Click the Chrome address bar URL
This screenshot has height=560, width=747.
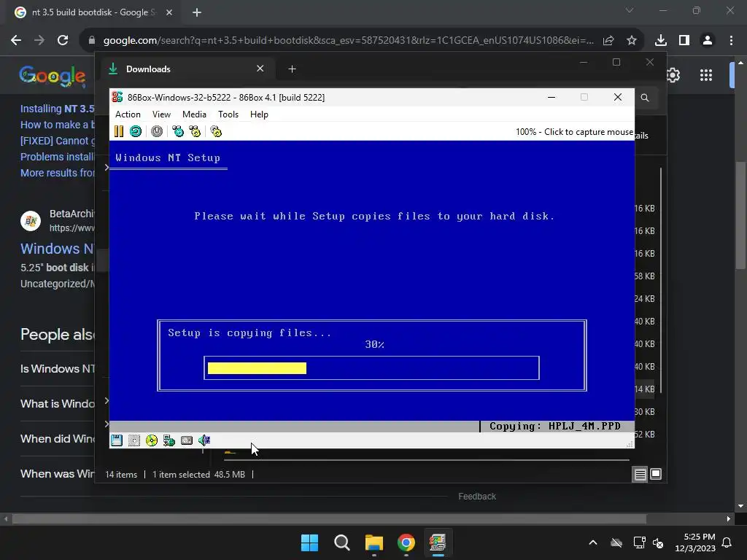pos(349,41)
